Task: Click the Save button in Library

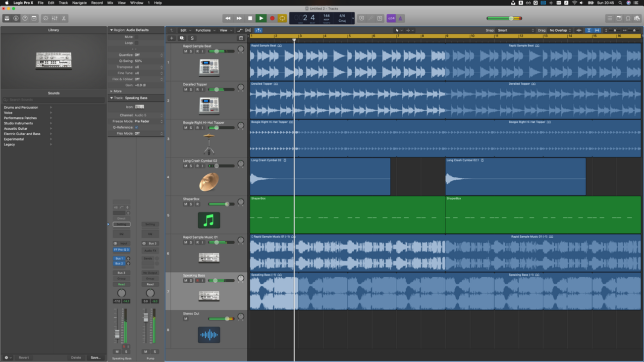Action: coord(95,358)
